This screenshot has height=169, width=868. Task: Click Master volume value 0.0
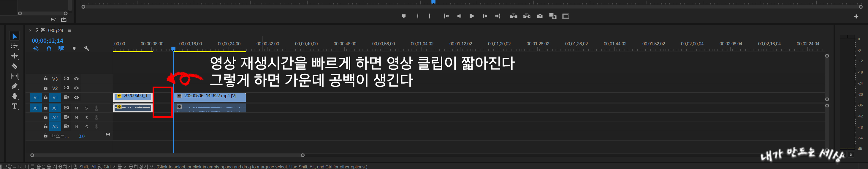[x=82, y=136]
